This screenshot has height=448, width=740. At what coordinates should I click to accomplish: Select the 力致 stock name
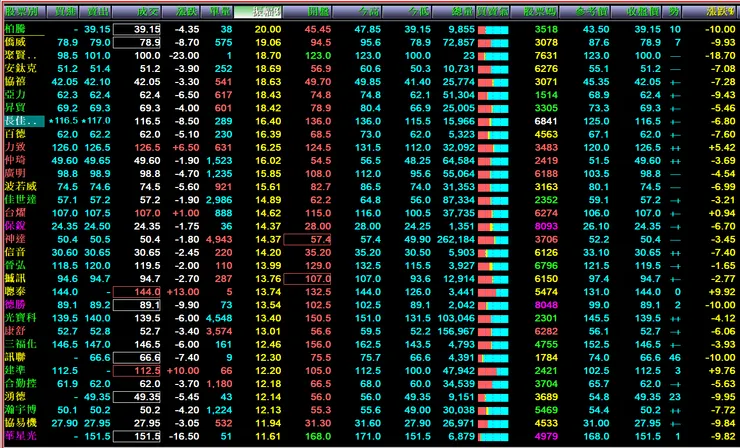click(15, 147)
